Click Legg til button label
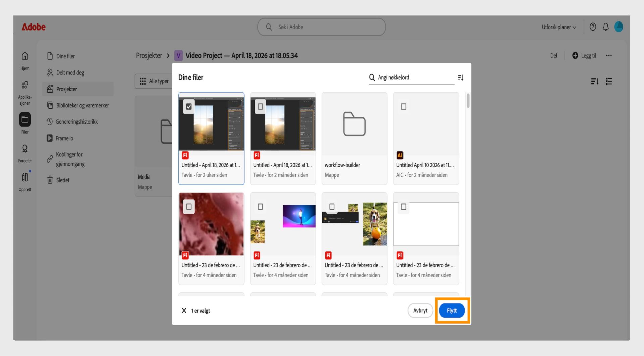The width and height of the screenshot is (644, 356). click(589, 56)
